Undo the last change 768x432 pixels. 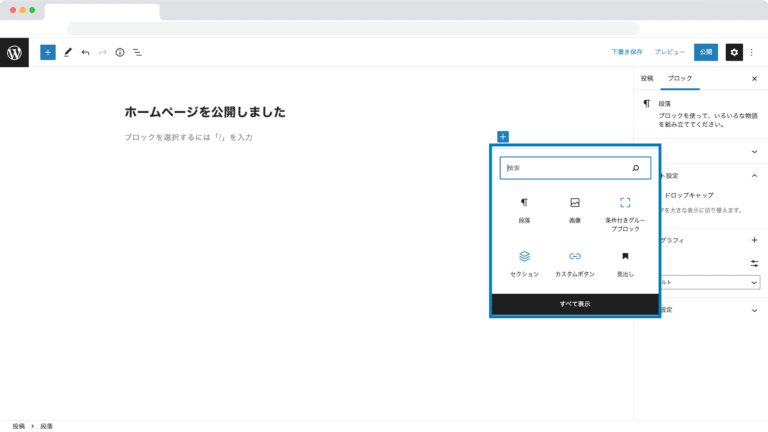[85, 52]
